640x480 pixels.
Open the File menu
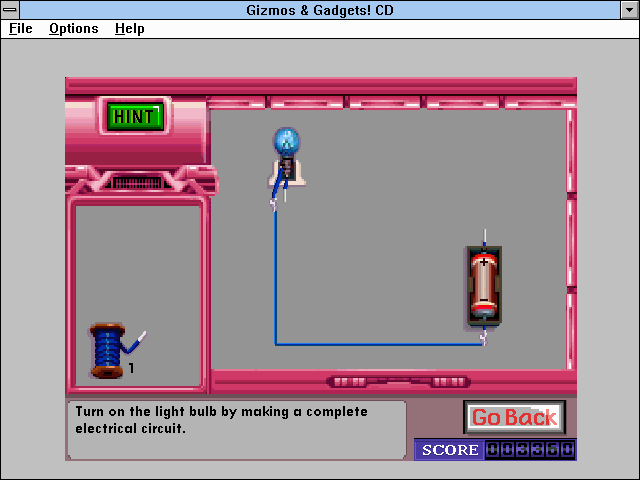point(20,29)
